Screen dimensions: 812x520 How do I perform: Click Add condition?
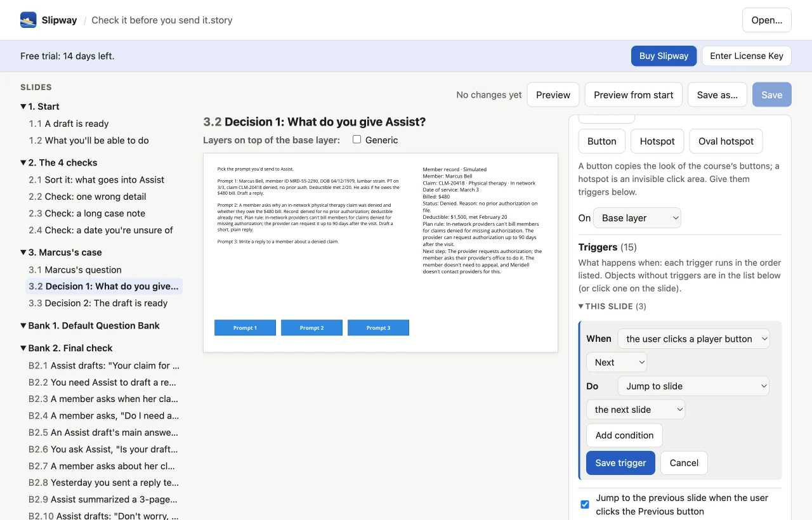624,436
